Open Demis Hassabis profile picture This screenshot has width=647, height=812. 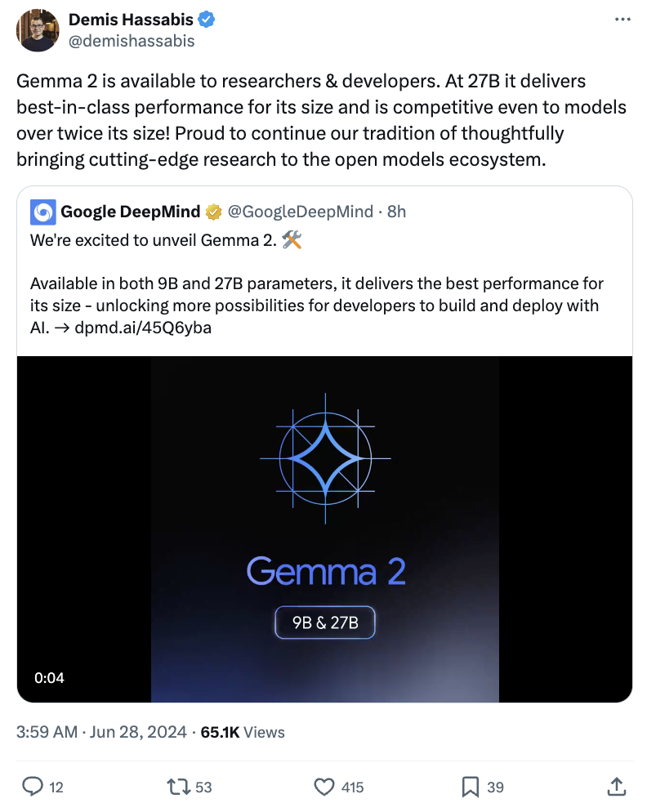pos(38,30)
